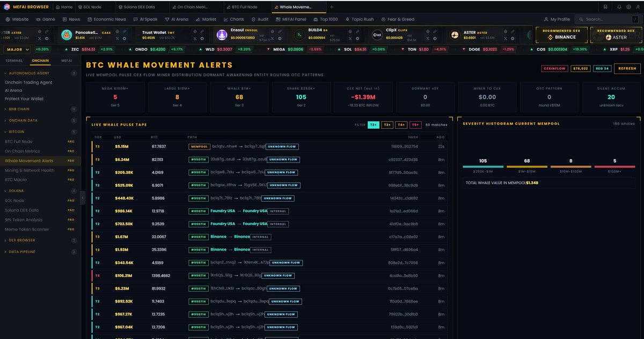
Task: Collapse the Autonomous Agent section
Action: click(x=41, y=73)
